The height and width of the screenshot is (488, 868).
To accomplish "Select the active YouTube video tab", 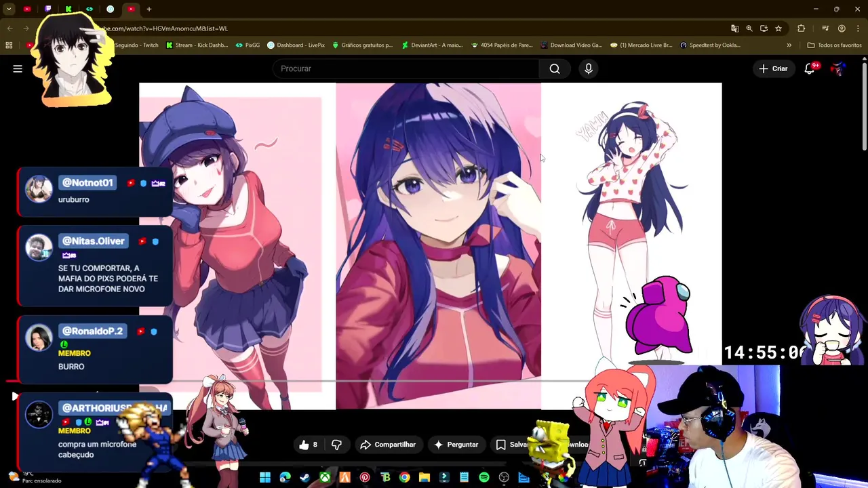I will tap(131, 9).
